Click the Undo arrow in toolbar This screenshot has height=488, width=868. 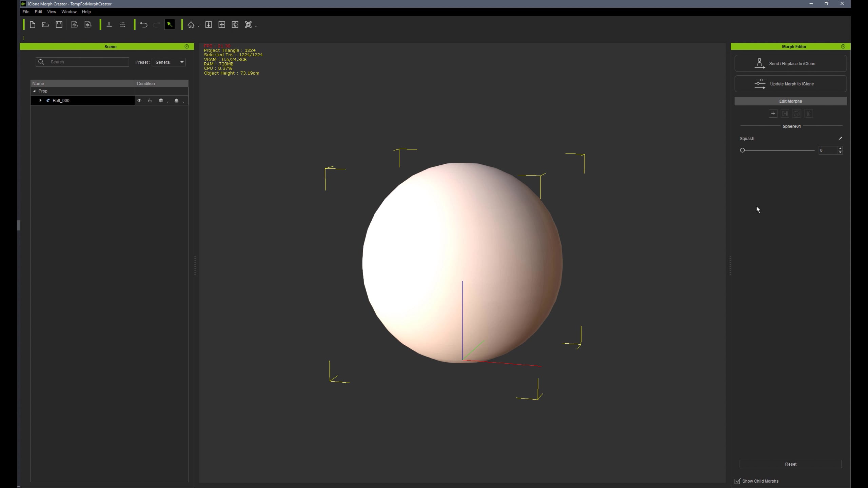tap(143, 25)
